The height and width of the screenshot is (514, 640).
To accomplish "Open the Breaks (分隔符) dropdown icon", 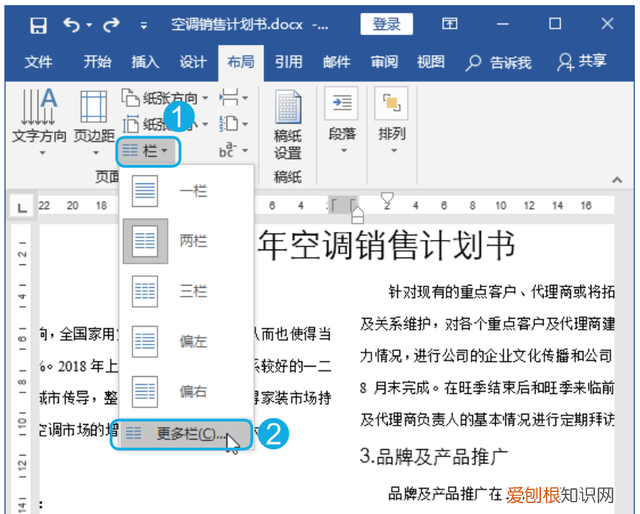I will (x=233, y=98).
